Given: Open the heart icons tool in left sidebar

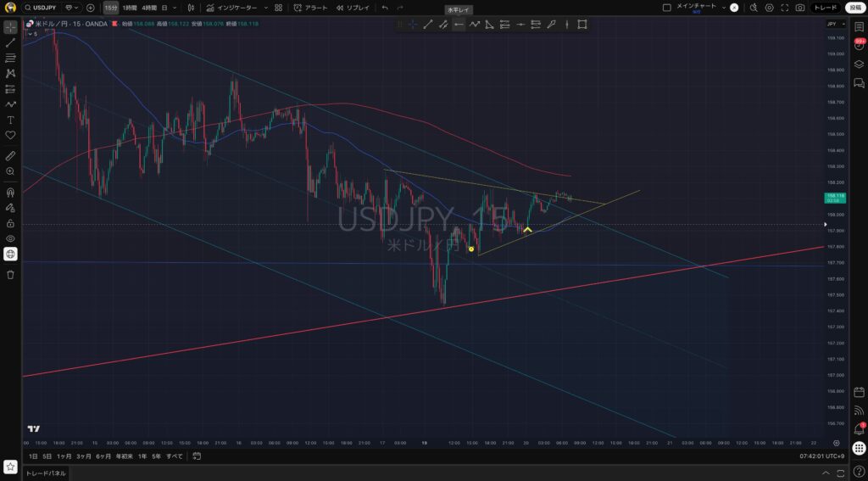Looking at the screenshot, I should click(10, 135).
